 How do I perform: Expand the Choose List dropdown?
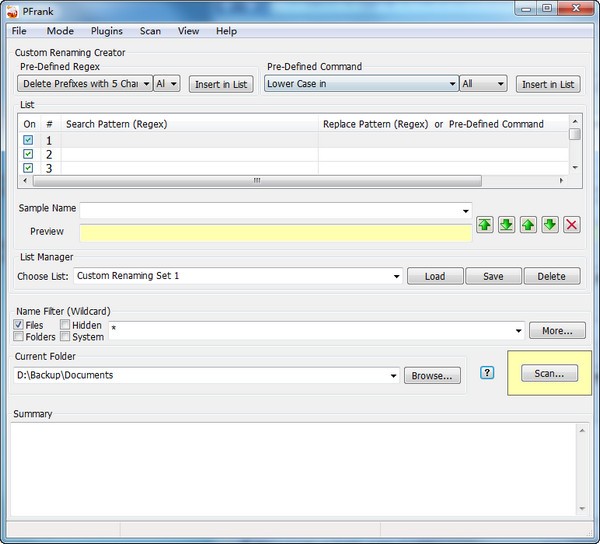(396, 276)
